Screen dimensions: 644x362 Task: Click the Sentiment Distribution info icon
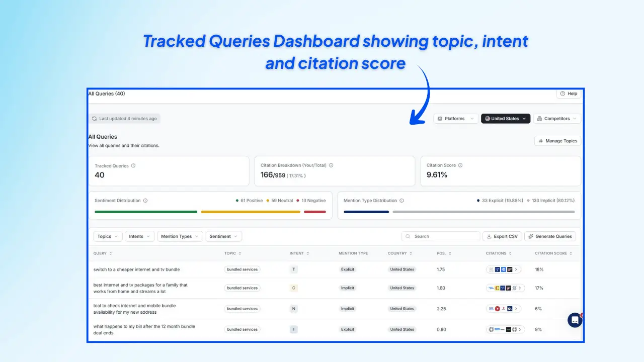pos(146,200)
